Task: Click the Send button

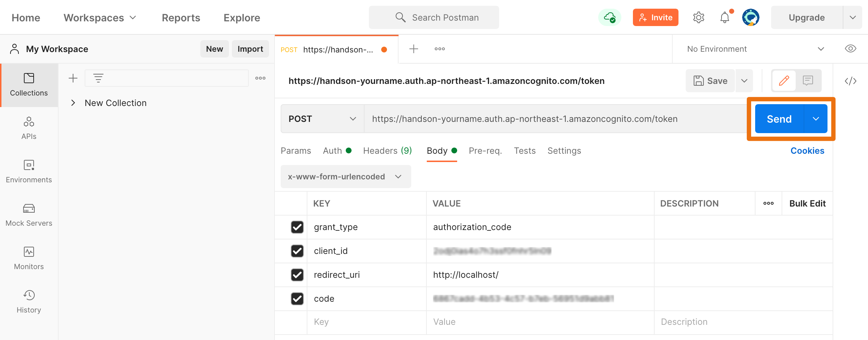Action: [779, 119]
